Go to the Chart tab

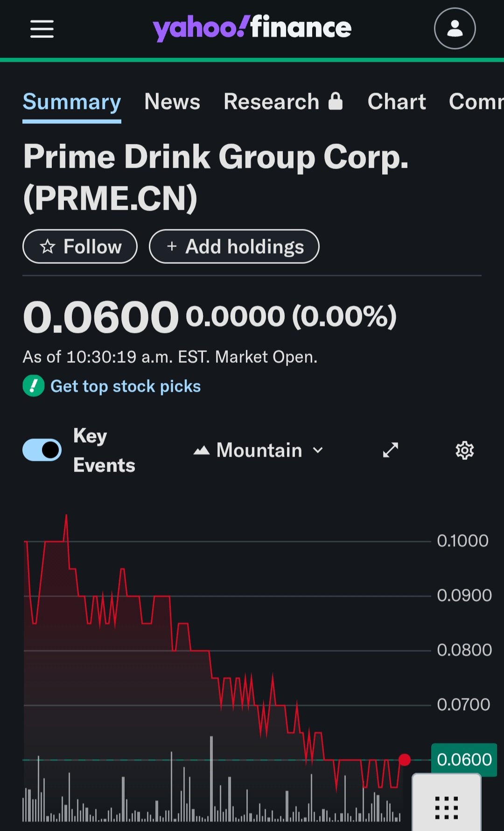397,102
